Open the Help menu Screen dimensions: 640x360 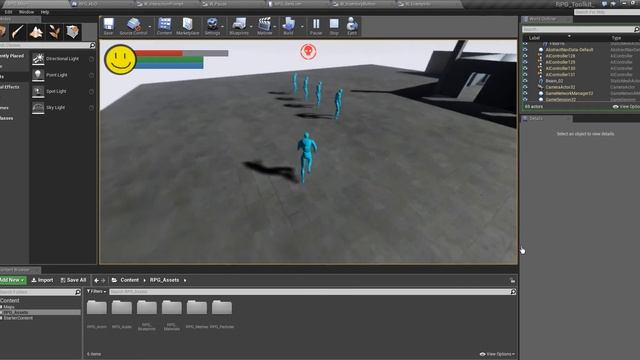pyautogui.click(x=45, y=12)
